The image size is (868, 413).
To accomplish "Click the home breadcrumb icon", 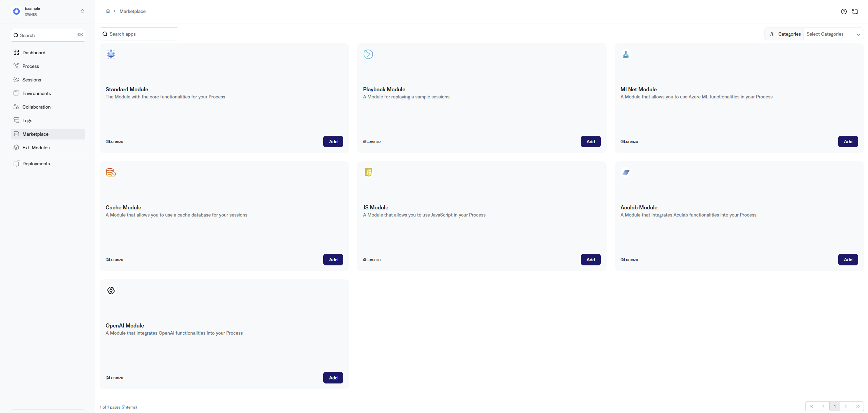I will (108, 11).
